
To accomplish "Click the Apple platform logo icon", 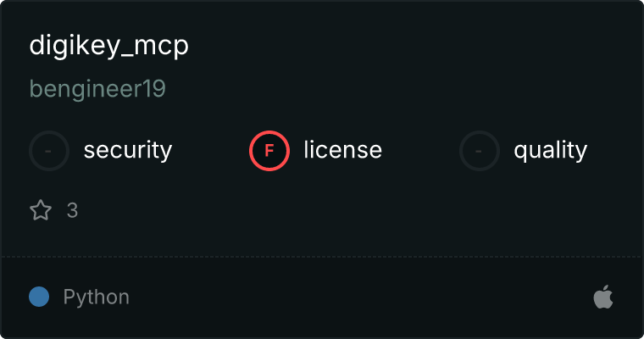I will (603, 297).
